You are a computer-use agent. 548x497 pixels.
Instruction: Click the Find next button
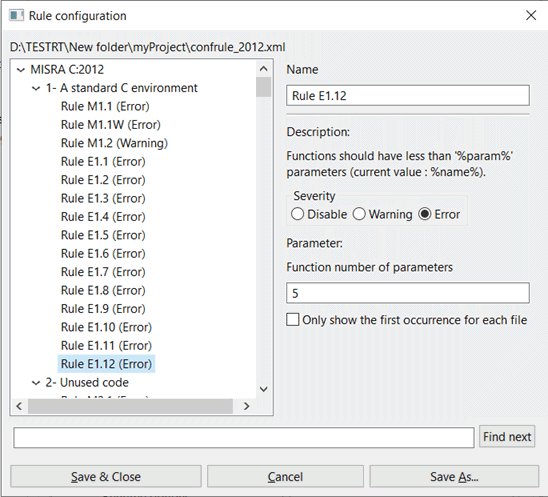pyautogui.click(x=507, y=437)
